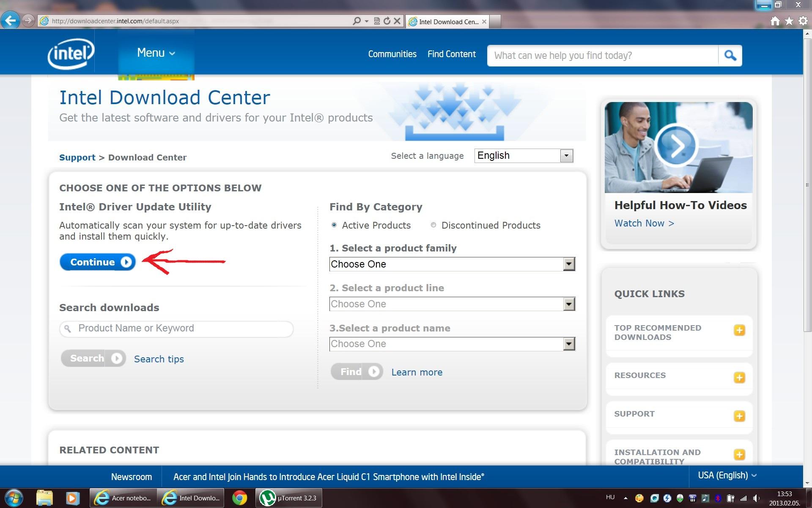The width and height of the screenshot is (812, 508).
Task: Click the volume speaker tray icon
Action: 756,498
